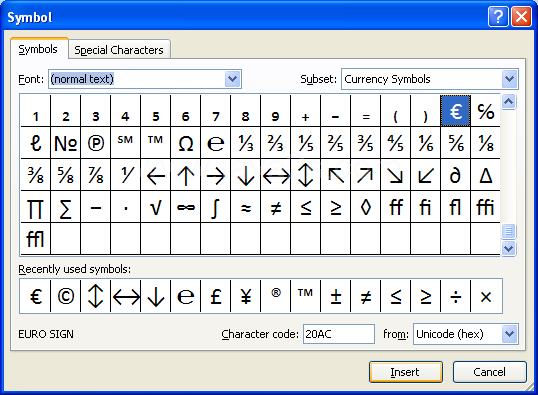538x395 pixels.
Task: Switch to the Special Characters tab
Action: point(119,50)
